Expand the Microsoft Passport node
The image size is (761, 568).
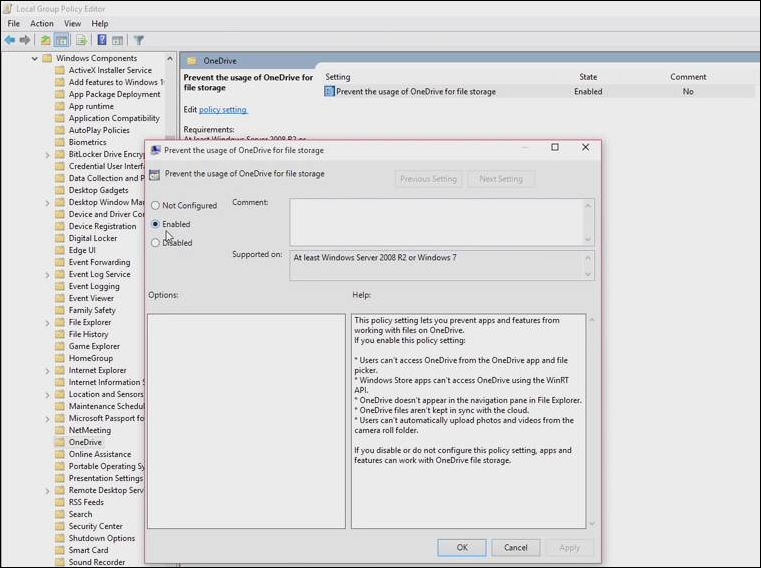click(47, 418)
